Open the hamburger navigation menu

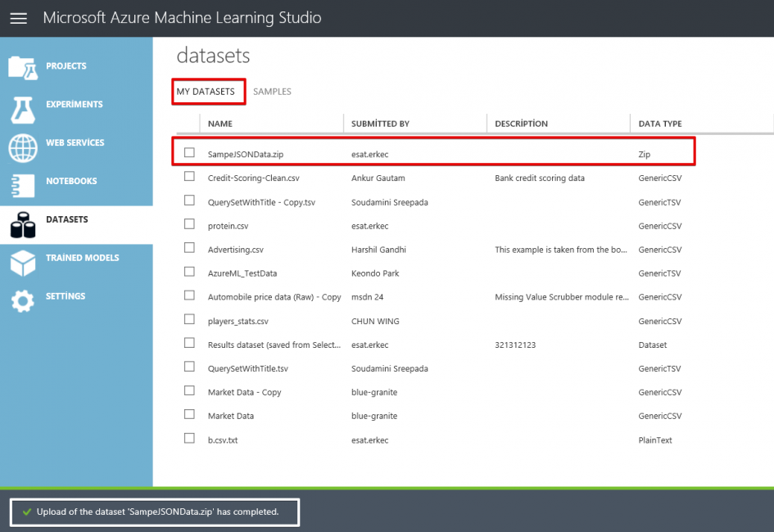18,18
